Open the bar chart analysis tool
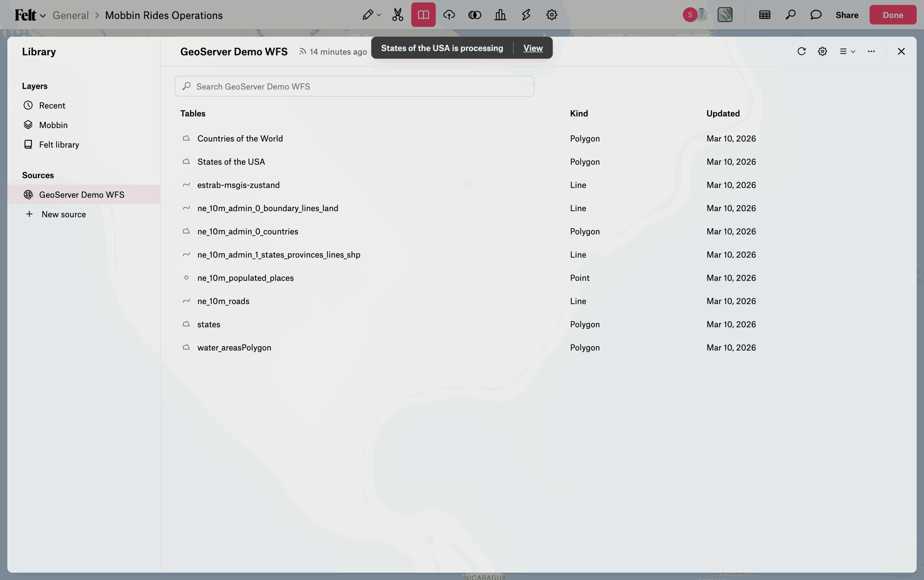The image size is (924, 580). (500, 15)
